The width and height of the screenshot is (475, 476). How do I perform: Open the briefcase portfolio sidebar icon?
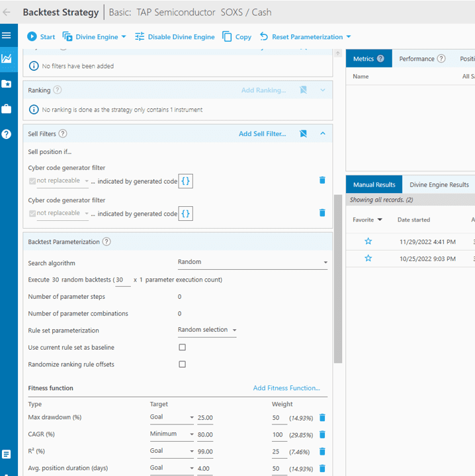7,108
